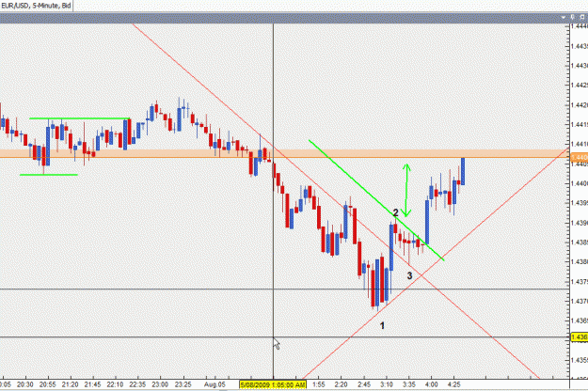588x391 pixels.
Task: Select the EUR/USD, 5-Minute, Bid chart tab
Action: 36,6
